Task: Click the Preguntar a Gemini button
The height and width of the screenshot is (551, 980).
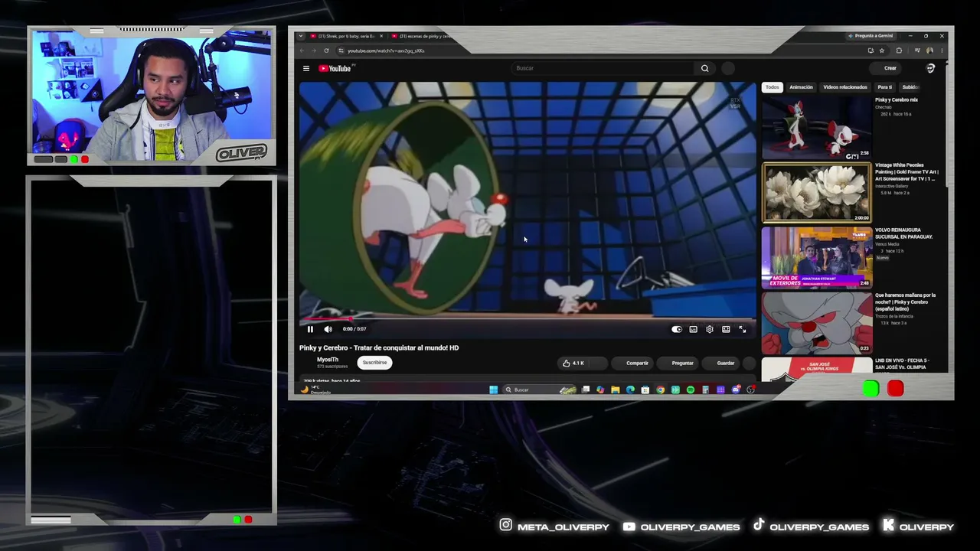Action: (871, 36)
